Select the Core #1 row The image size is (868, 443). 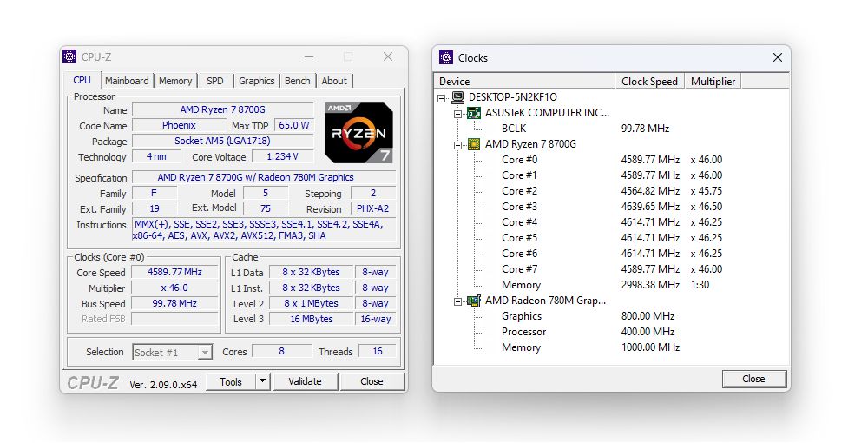click(x=611, y=175)
